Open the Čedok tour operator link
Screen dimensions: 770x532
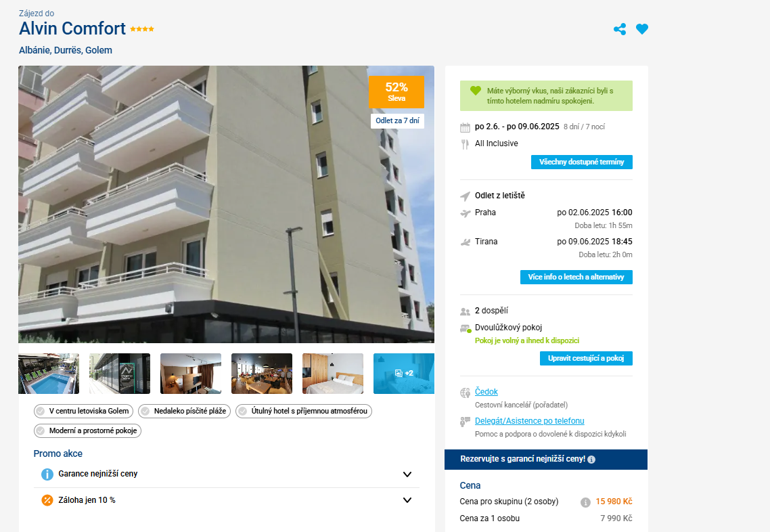486,391
